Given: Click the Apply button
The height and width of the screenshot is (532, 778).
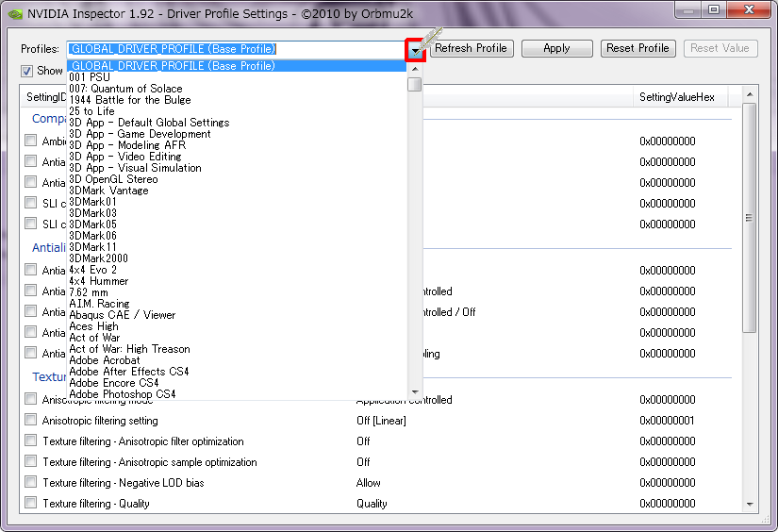Looking at the screenshot, I should coord(556,48).
